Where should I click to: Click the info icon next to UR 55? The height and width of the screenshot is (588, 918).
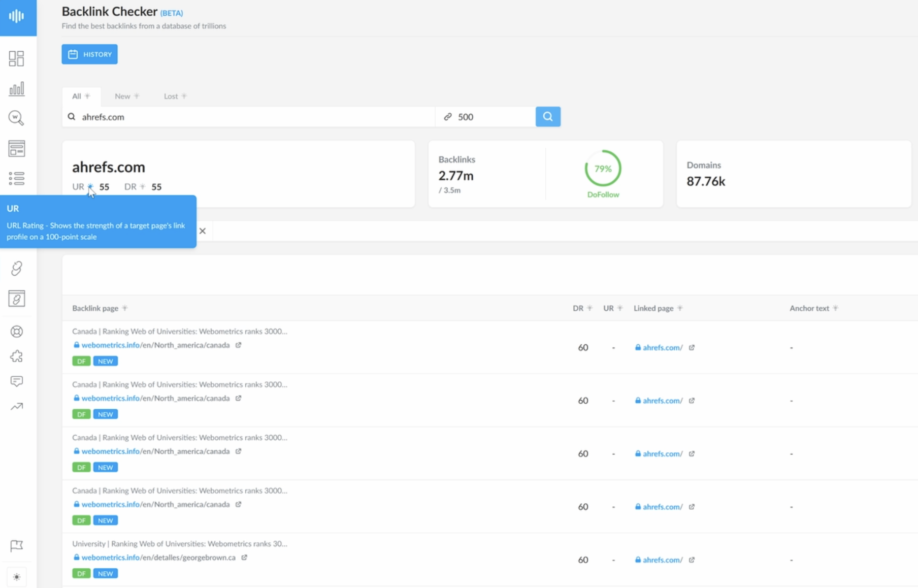(90, 186)
